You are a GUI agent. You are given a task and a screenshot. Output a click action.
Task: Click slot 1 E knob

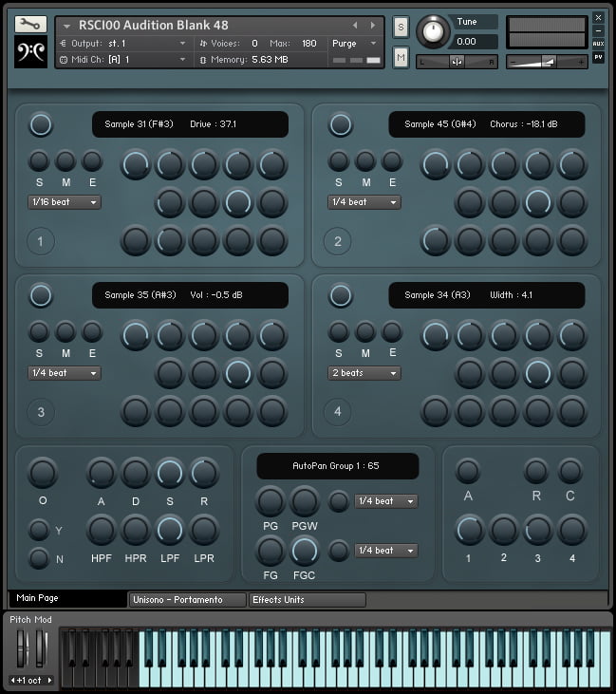tap(92, 161)
